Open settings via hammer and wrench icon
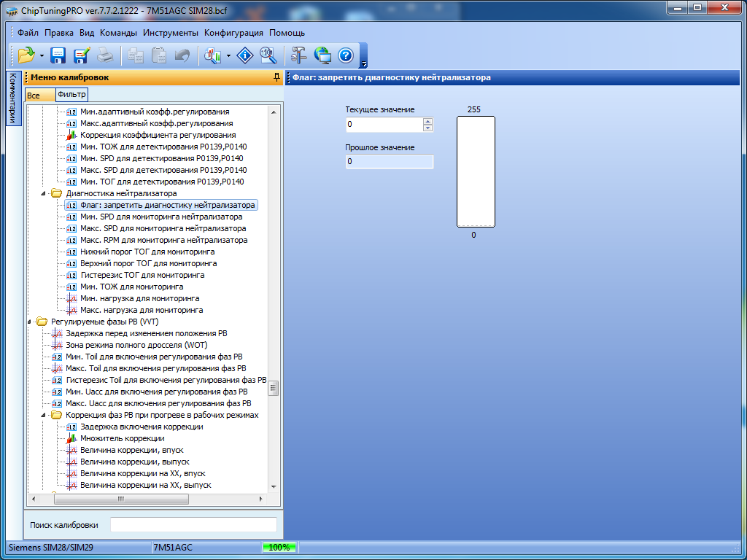 (299, 55)
